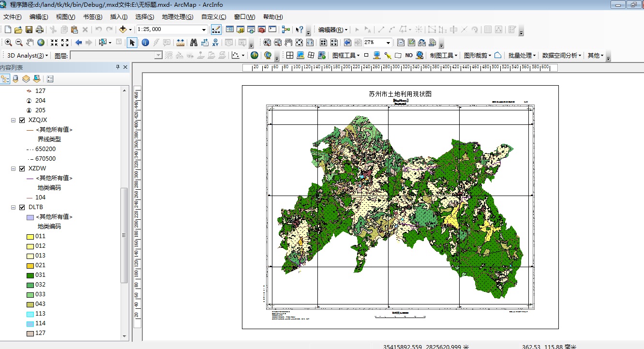Open ArcToolbox red toolbox icon
644x349 pixels.
[261, 30]
